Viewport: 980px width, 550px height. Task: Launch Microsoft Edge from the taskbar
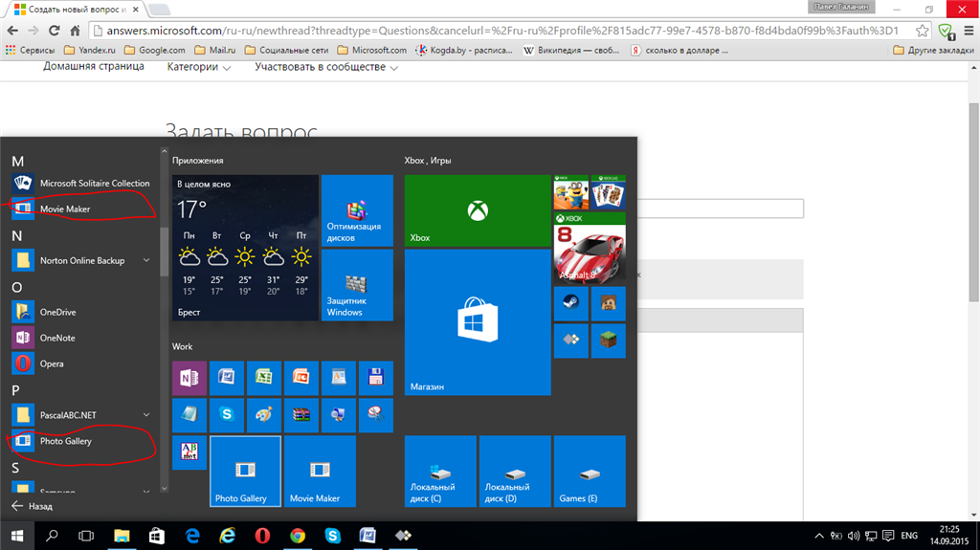[x=192, y=536]
